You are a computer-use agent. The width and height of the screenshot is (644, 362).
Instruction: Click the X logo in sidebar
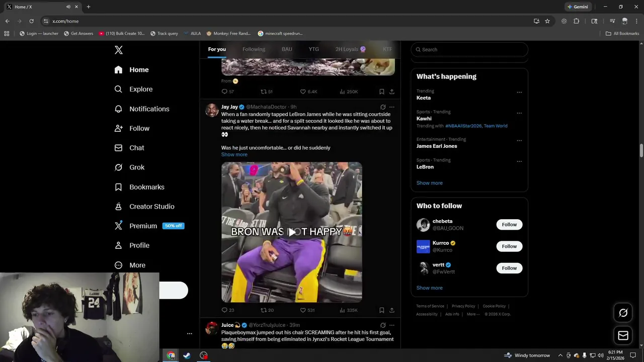[119, 50]
